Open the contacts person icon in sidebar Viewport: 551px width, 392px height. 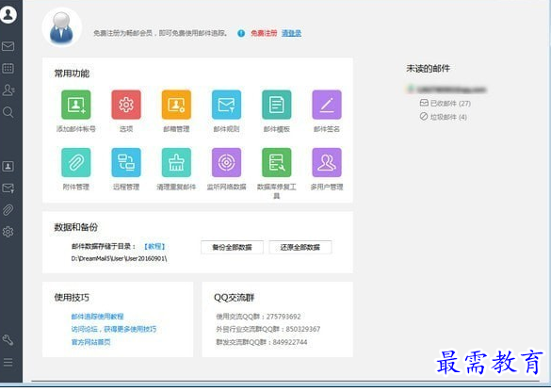[x=8, y=90]
